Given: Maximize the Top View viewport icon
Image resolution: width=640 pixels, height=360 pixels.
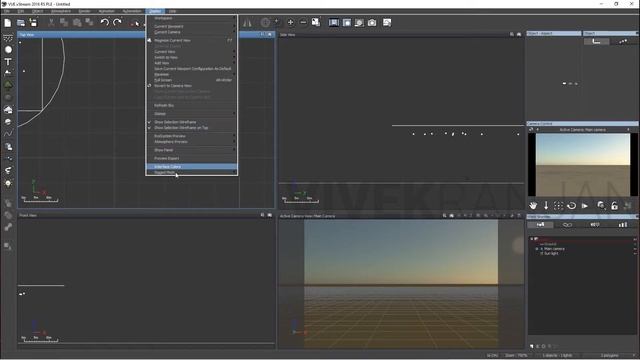Looking at the screenshot, I should (x=270, y=34).
